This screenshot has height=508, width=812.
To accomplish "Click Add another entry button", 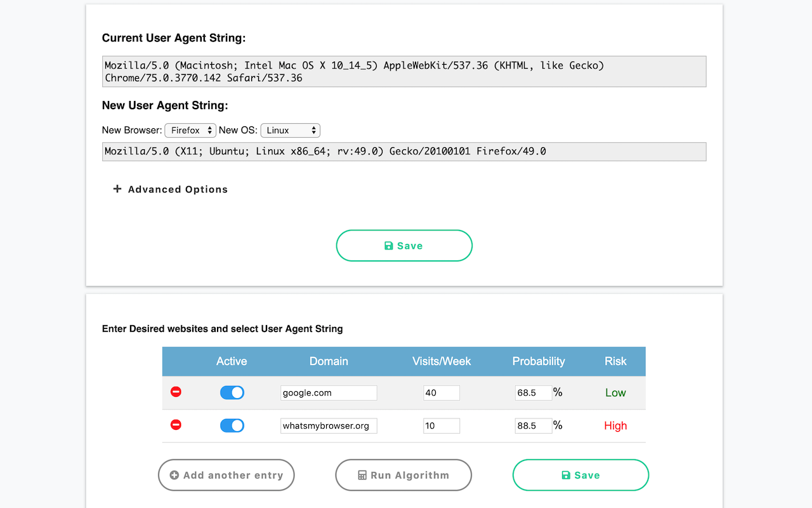I will click(x=226, y=475).
